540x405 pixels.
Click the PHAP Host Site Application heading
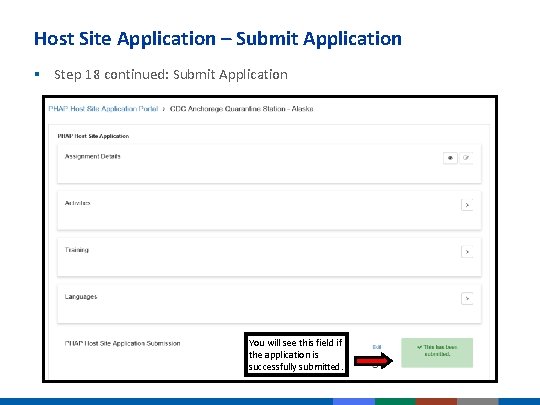tap(93, 136)
